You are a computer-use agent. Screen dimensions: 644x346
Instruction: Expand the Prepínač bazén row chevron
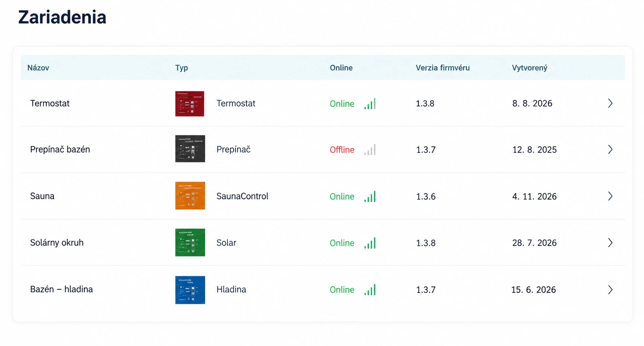[x=610, y=149]
